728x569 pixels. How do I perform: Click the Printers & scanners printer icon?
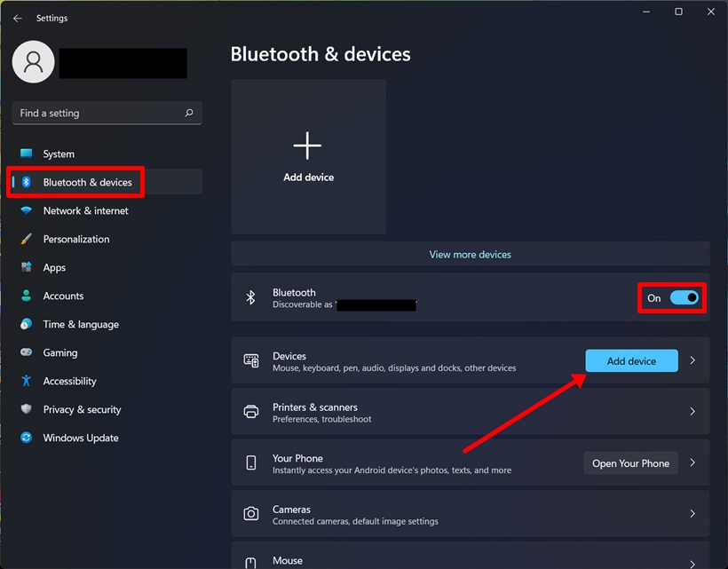point(251,412)
